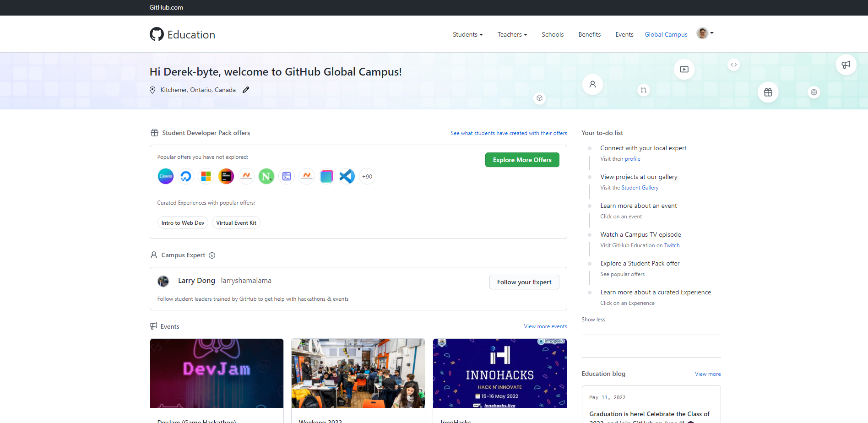Screen dimensions: 868x423
Task: Open the user avatar account menu
Action: tap(705, 33)
